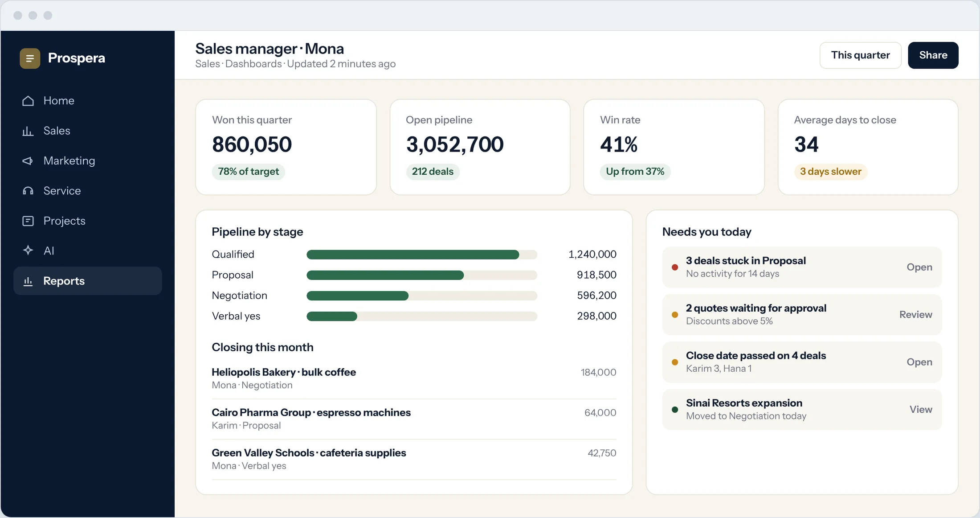Click the 860,050 won this quarter value
Screen dimensions: 980x518
tap(252, 144)
